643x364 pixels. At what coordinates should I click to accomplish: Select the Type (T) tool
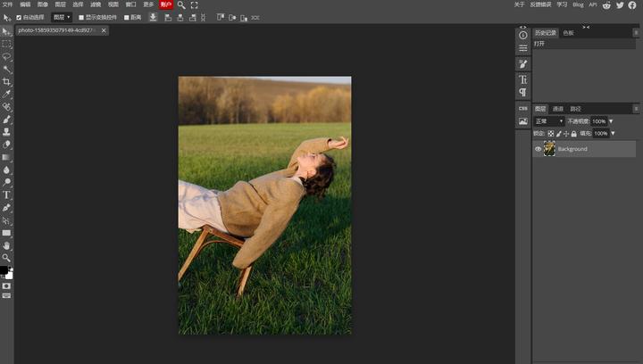coord(6,194)
